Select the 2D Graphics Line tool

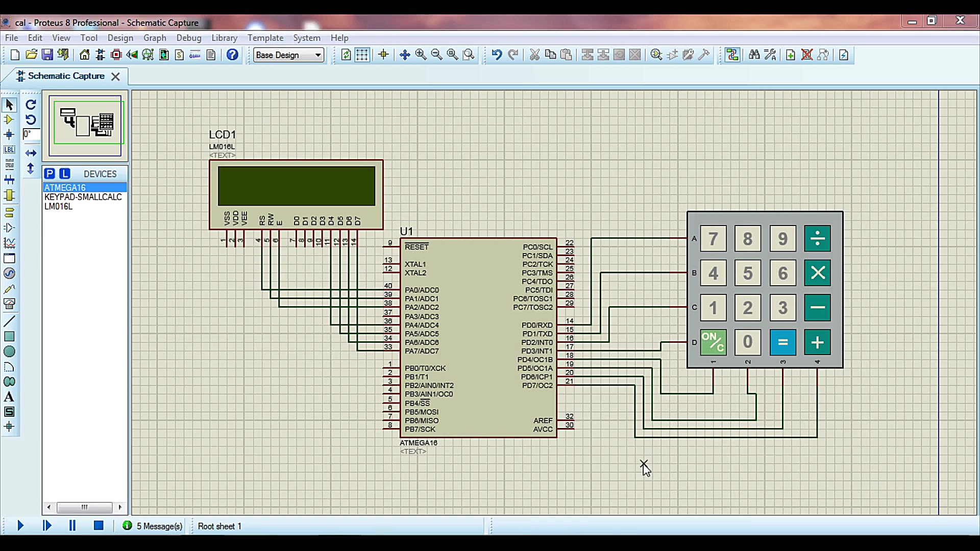click(x=9, y=321)
